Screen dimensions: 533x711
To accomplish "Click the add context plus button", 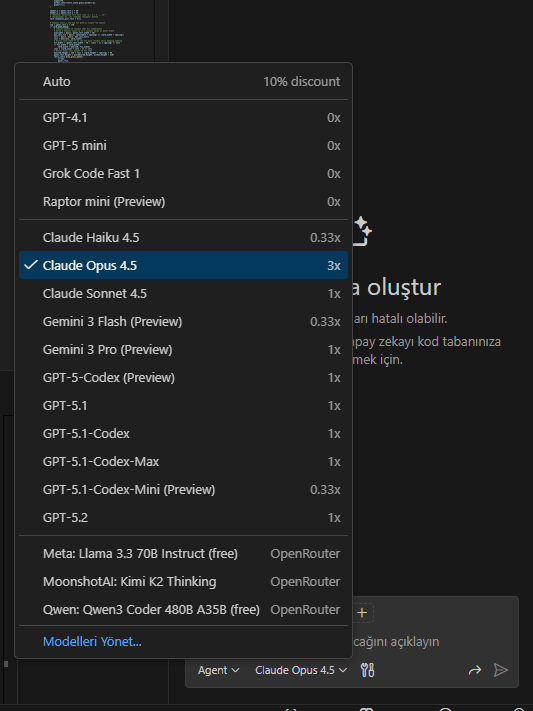I will point(362,613).
